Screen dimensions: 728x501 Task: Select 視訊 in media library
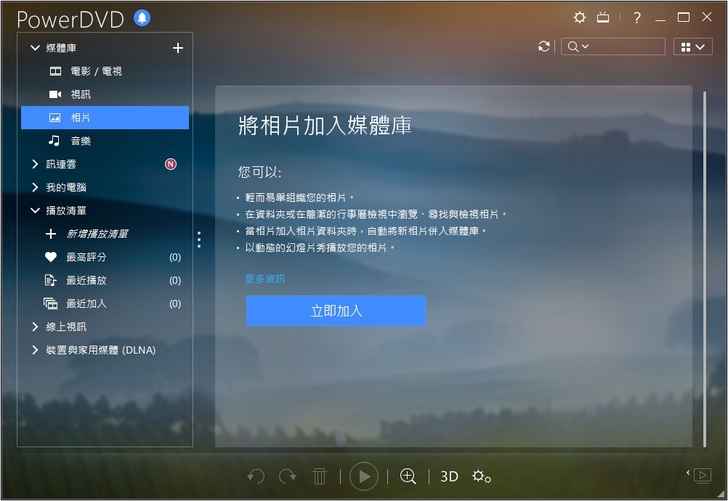click(x=105, y=94)
